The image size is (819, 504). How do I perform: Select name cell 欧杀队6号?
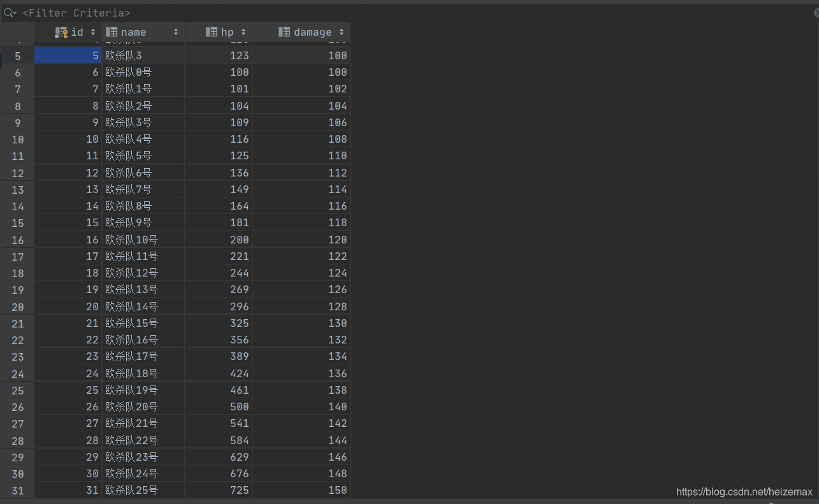pos(143,173)
